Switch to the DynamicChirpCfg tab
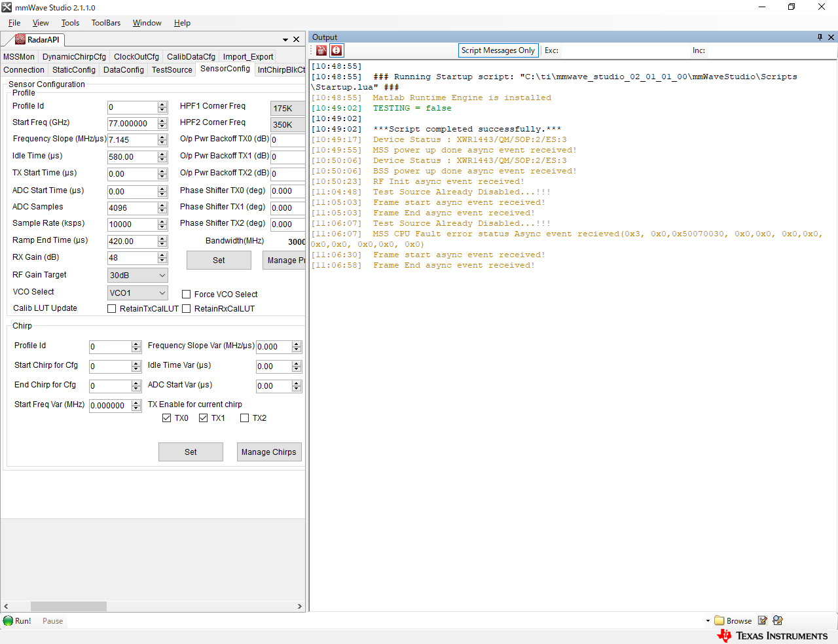Screen dimensions: 838x644 pyautogui.click(x=74, y=57)
